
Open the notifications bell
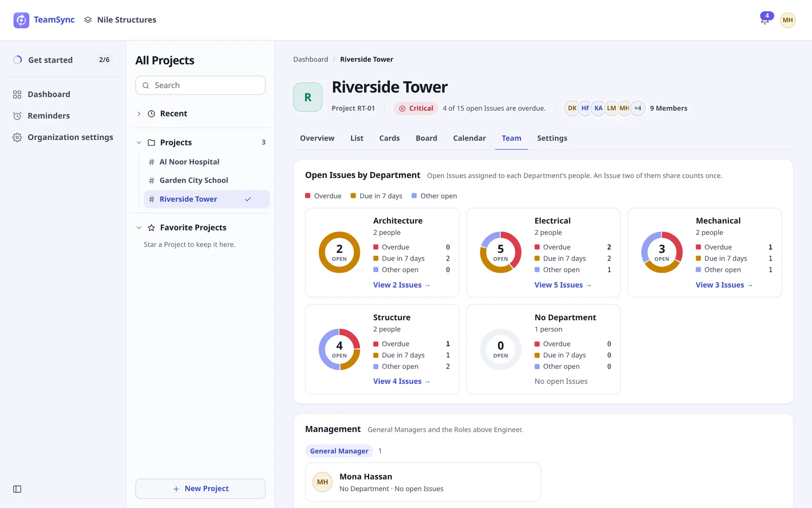(765, 20)
